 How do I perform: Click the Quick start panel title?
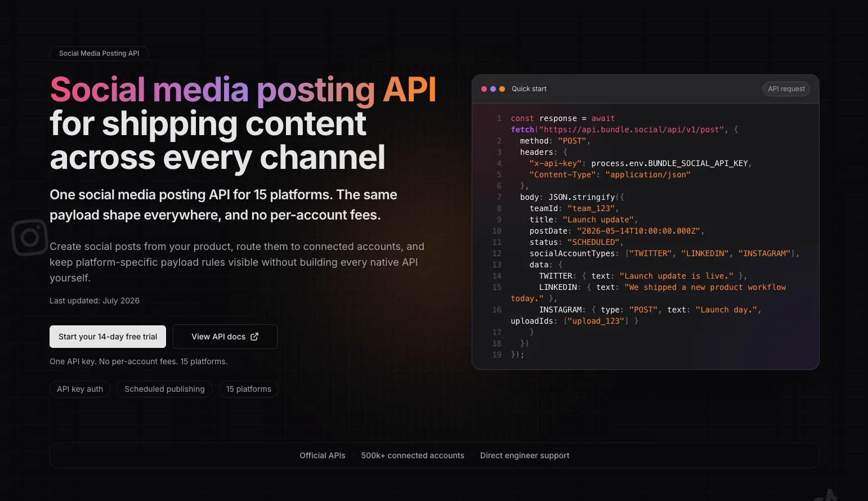click(529, 89)
